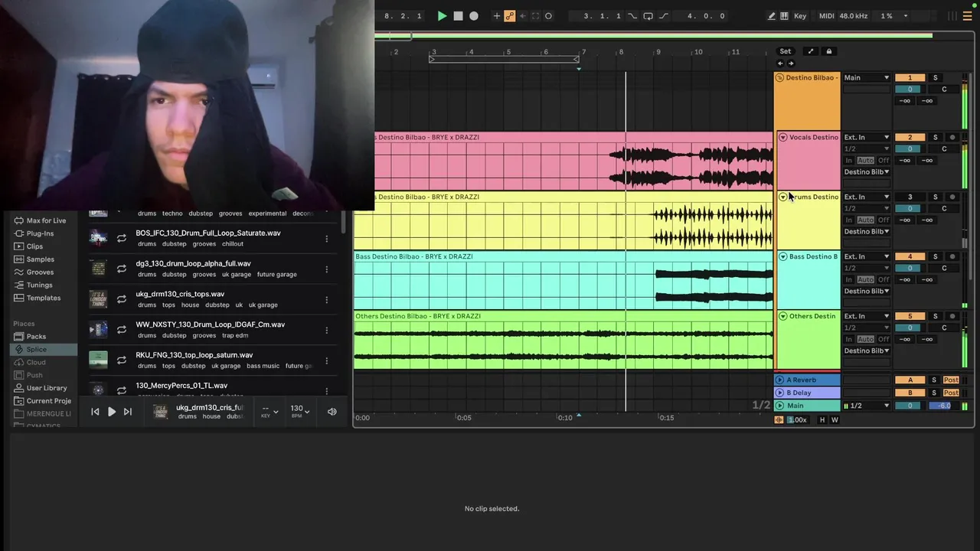Click the Set locator button
This screenshot has height=551, width=980.
pos(786,51)
